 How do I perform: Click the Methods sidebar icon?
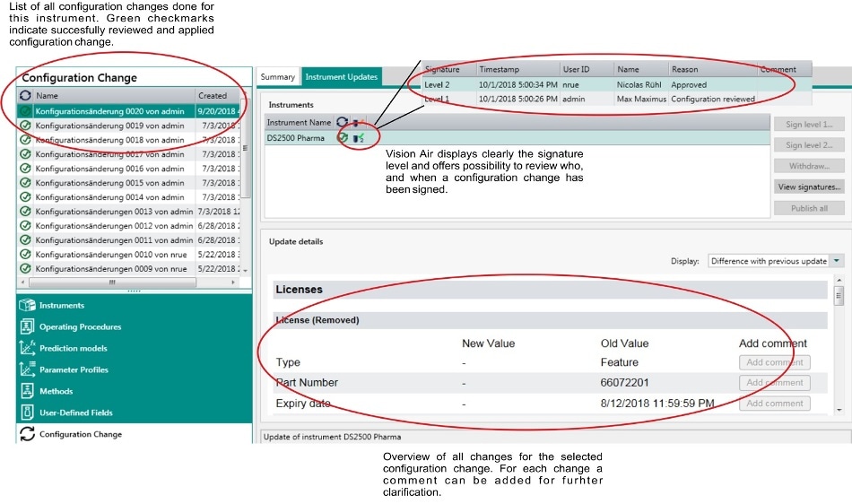(27, 391)
